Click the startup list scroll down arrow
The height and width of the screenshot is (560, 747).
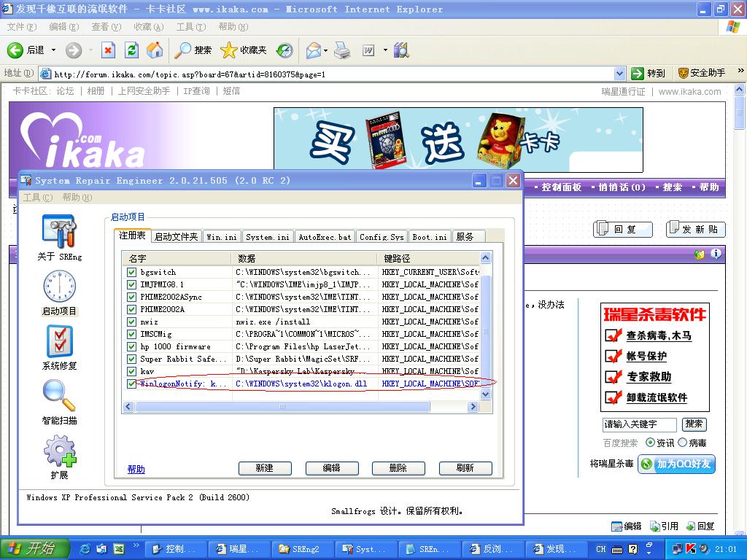[x=485, y=394]
